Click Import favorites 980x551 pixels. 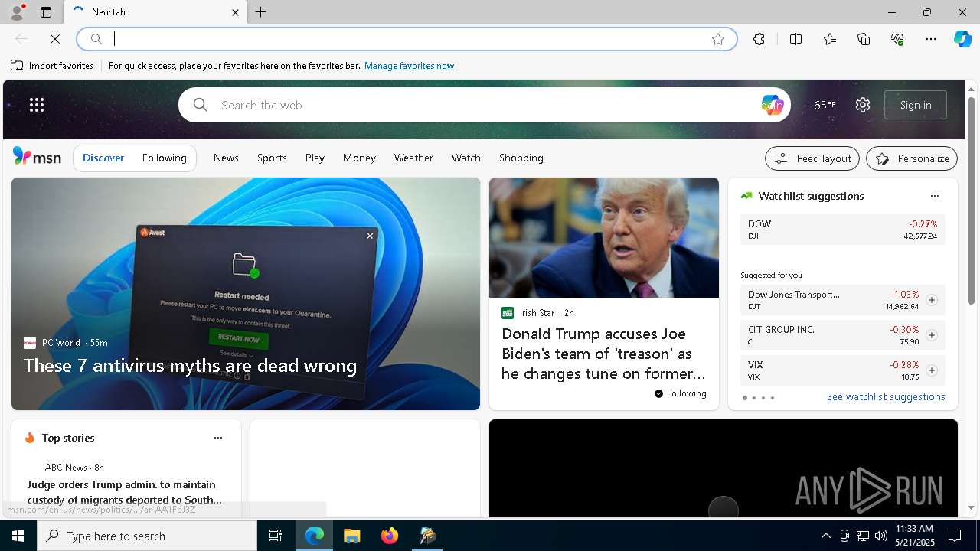52,66
